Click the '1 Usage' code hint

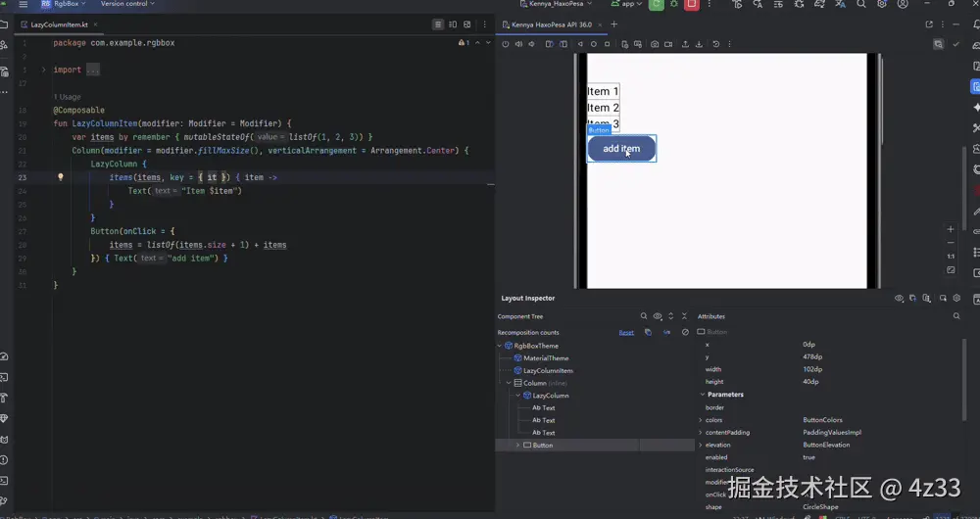point(67,97)
